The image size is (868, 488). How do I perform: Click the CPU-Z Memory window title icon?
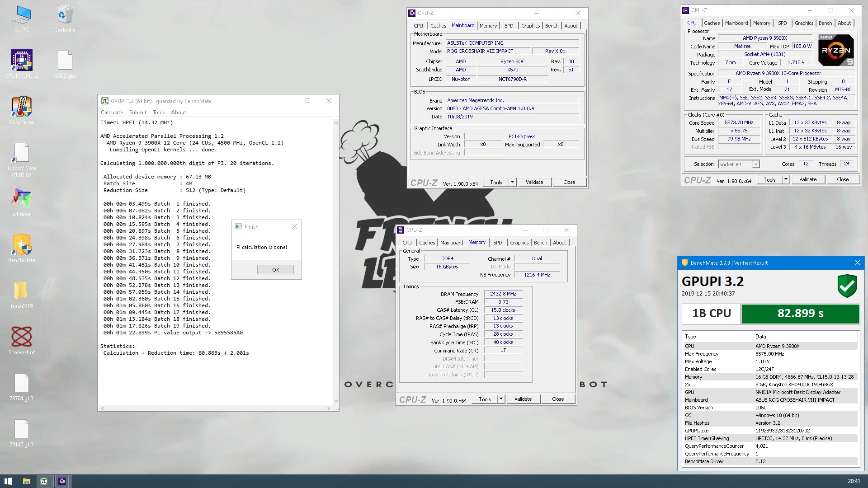tap(401, 230)
